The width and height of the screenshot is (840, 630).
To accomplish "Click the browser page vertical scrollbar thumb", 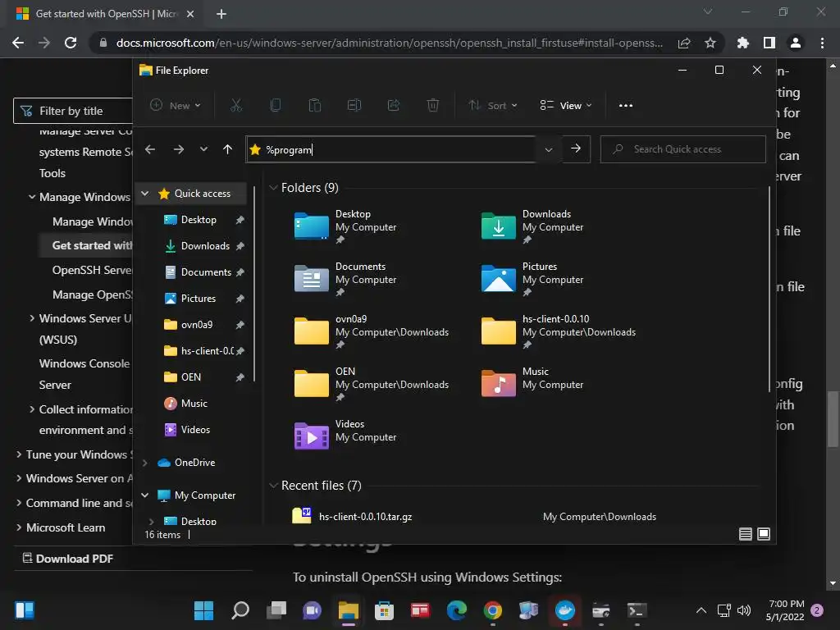I will coord(833,418).
